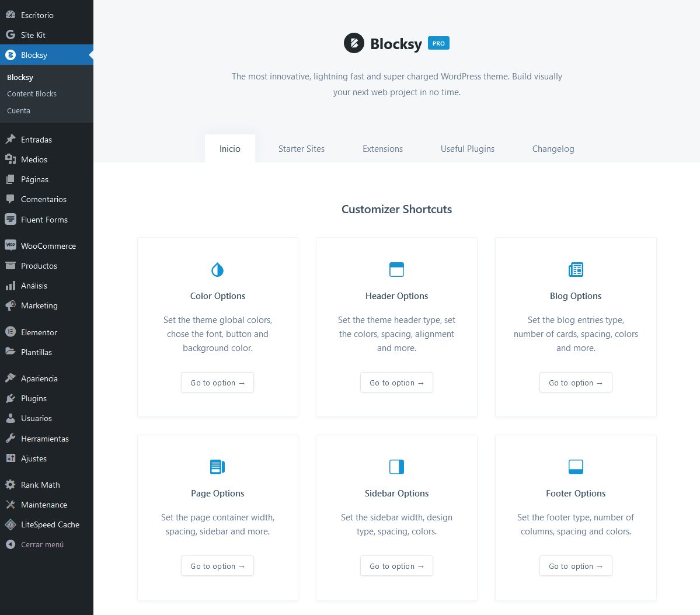Image resolution: width=700 pixels, height=615 pixels.
Task: Click the Comentarios speech bubble icon
Action: click(x=11, y=199)
